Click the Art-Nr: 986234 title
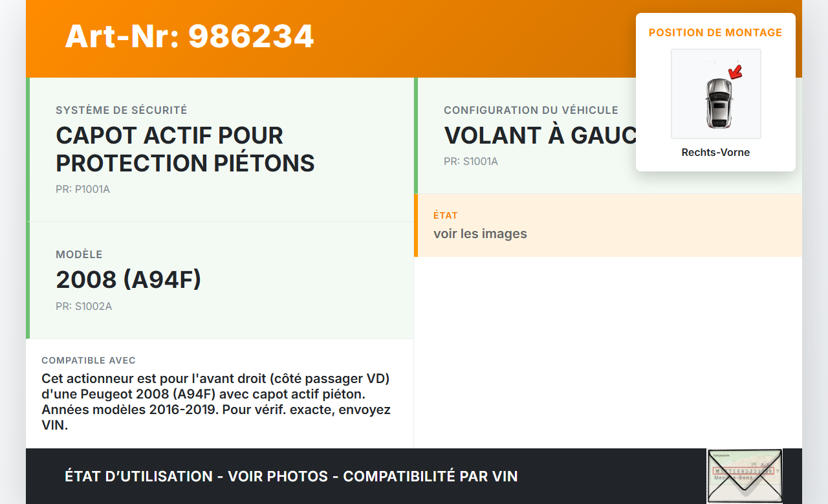Screen dimensions: 828x504 tap(189, 36)
